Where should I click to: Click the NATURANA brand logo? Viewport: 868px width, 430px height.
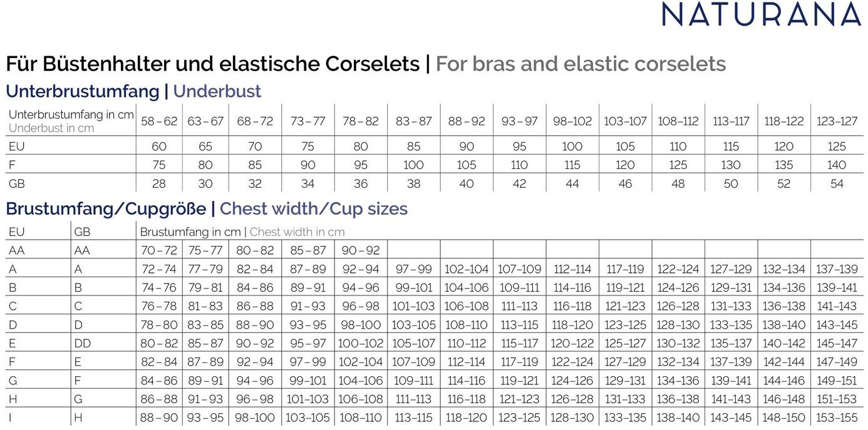[x=761, y=14]
